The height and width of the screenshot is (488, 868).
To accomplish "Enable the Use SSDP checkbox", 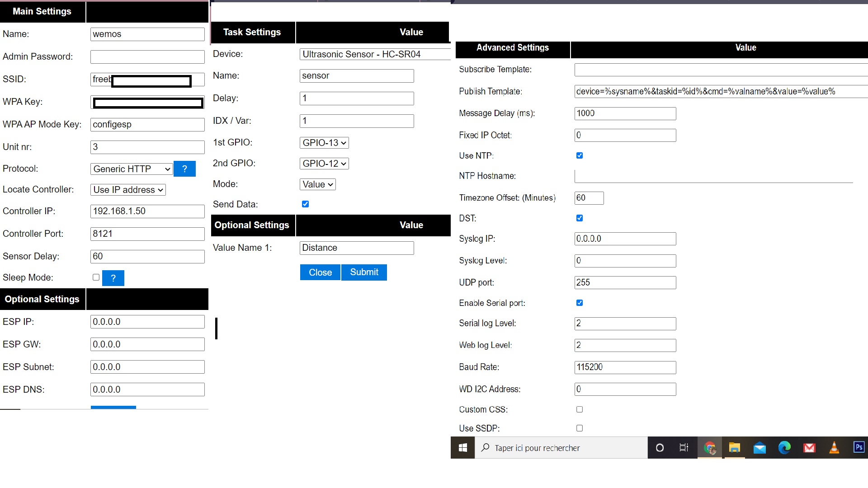I will [580, 428].
